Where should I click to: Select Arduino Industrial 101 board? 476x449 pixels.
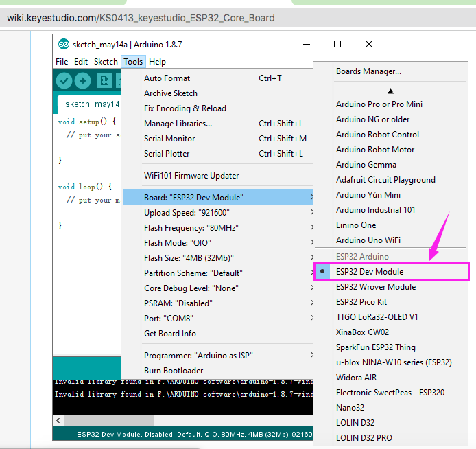coord(392,210)
